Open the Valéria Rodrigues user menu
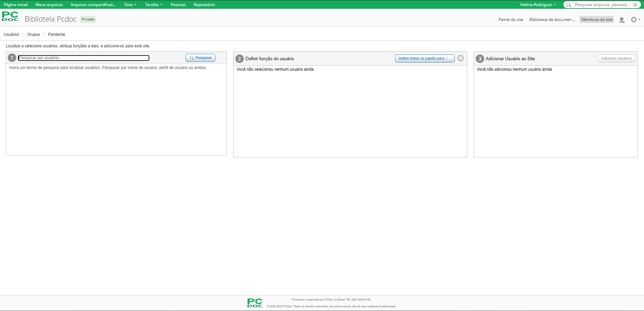 (538, 5)
